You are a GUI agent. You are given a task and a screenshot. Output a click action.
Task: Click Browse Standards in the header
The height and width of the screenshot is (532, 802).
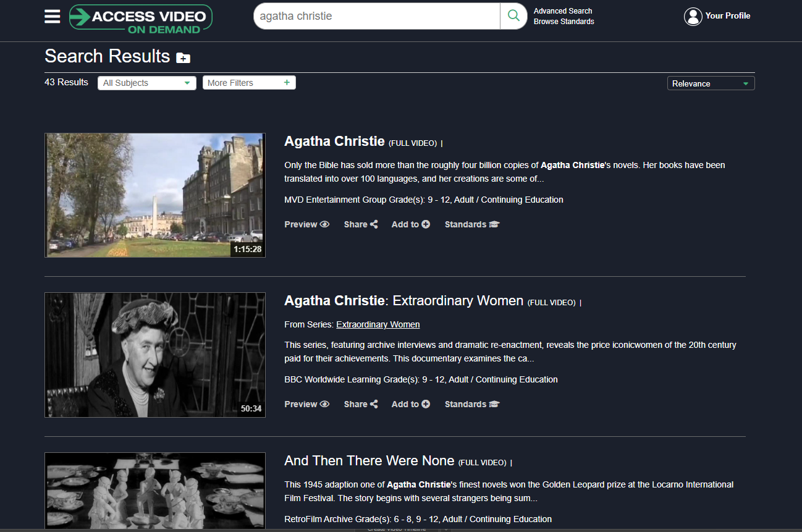564,21
